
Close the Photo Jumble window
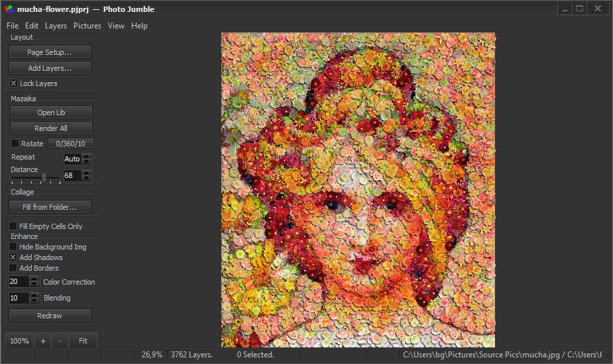[x=598, y=9]
